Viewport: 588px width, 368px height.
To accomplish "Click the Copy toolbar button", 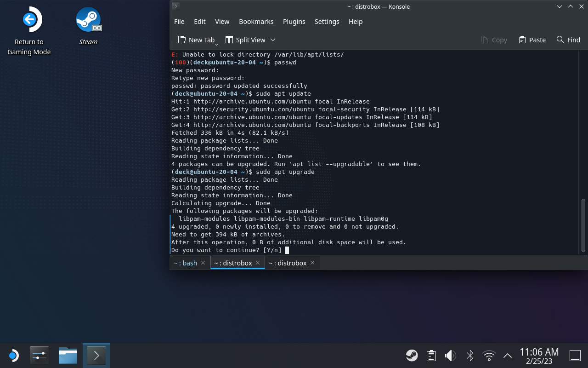I will click(494, 40).
